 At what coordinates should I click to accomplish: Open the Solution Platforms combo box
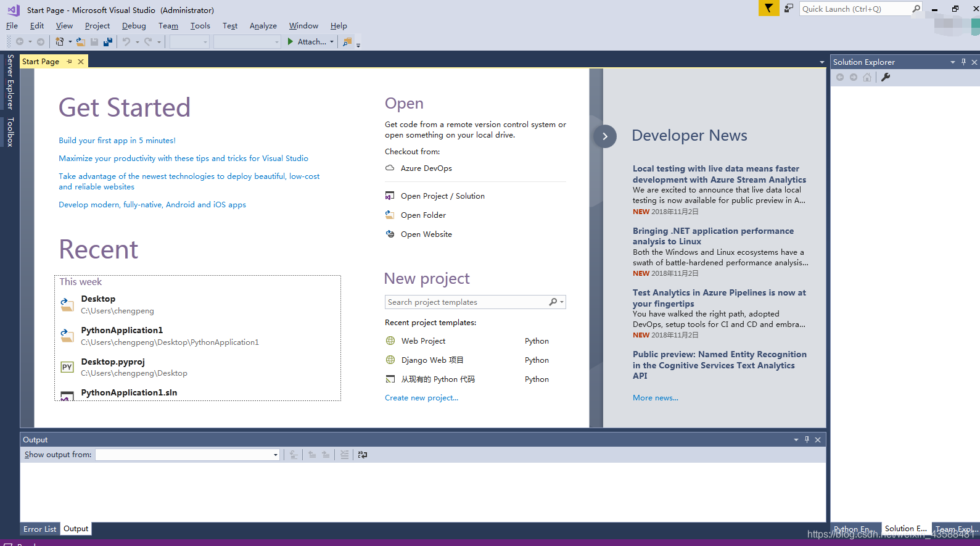point(247,41)
